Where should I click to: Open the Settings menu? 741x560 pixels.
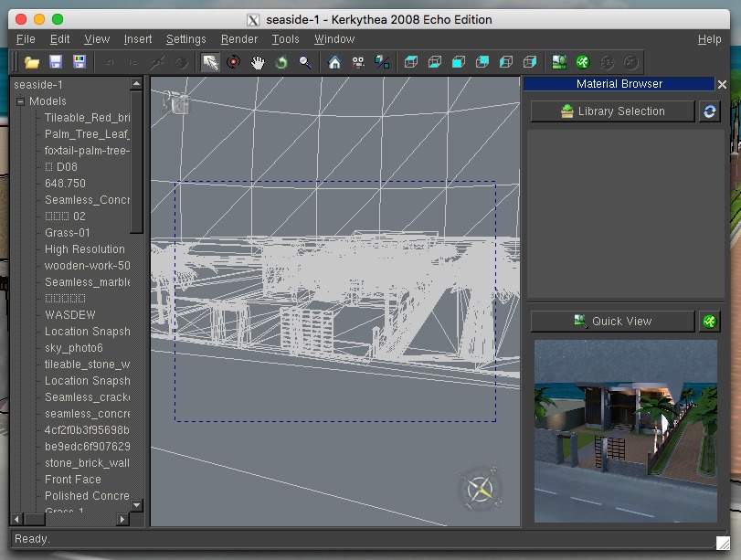(x=186, y=39)
